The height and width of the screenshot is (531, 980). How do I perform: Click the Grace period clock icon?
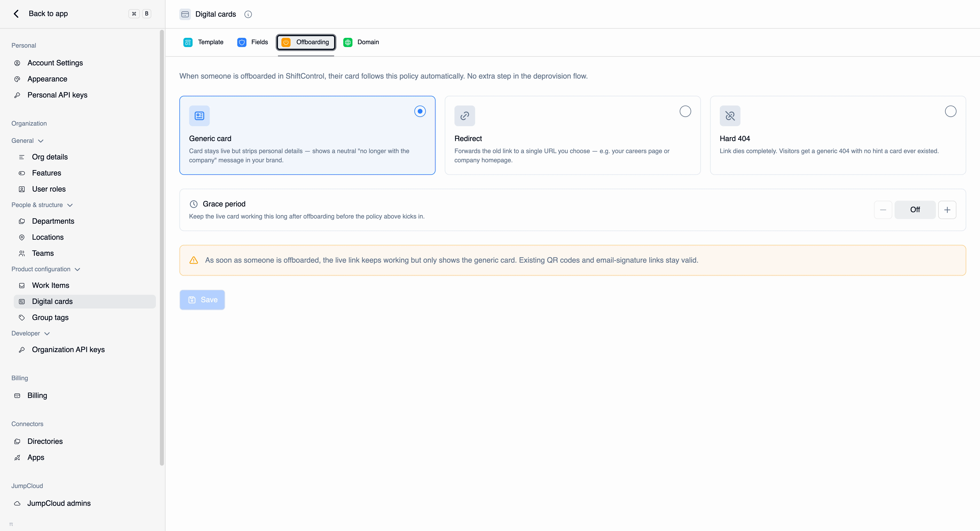pos(194,204)
